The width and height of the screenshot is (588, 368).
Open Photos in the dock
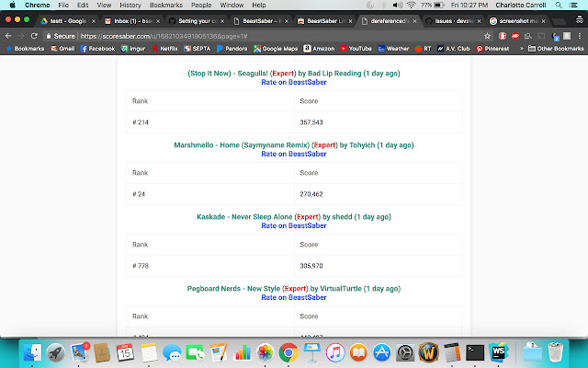click(266, 352)
